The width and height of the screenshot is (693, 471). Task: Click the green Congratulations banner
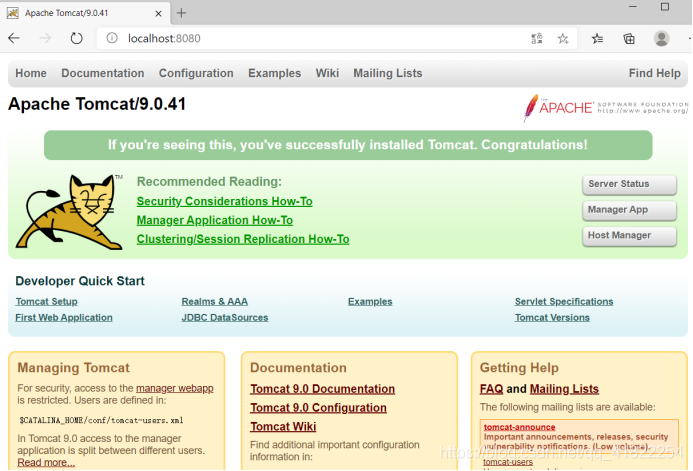pos(348,145)
